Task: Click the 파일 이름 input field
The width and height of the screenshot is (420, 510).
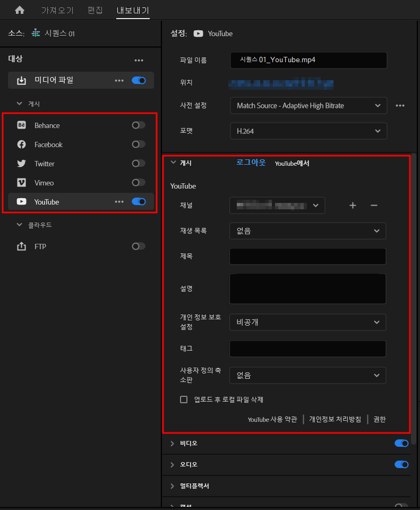Action: (x=309, y=60)
